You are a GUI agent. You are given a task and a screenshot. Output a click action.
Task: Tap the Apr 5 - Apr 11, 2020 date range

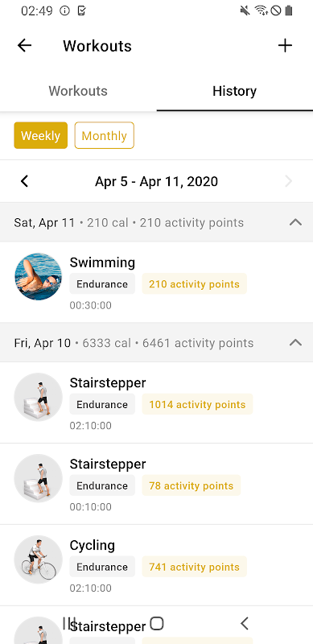click(156, 181)
